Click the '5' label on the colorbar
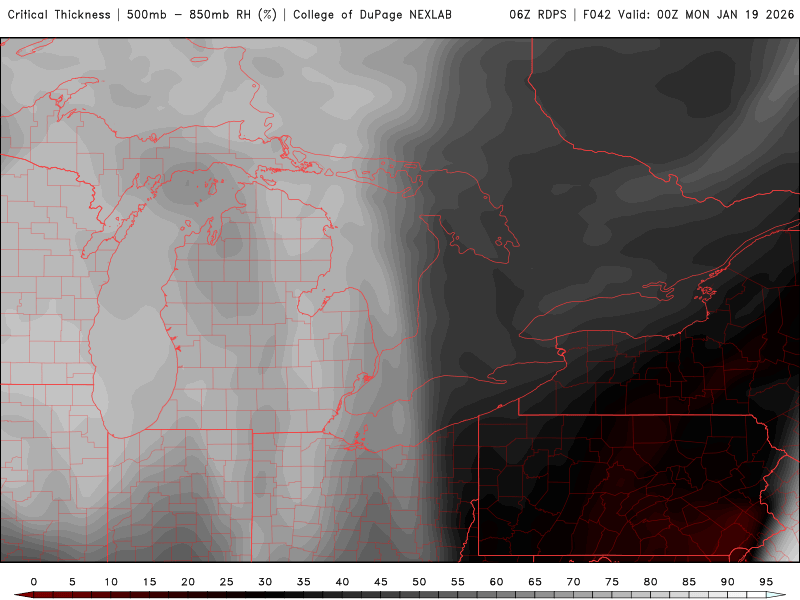The width and height of the screenshot is (800, 600). pos(72,582)
